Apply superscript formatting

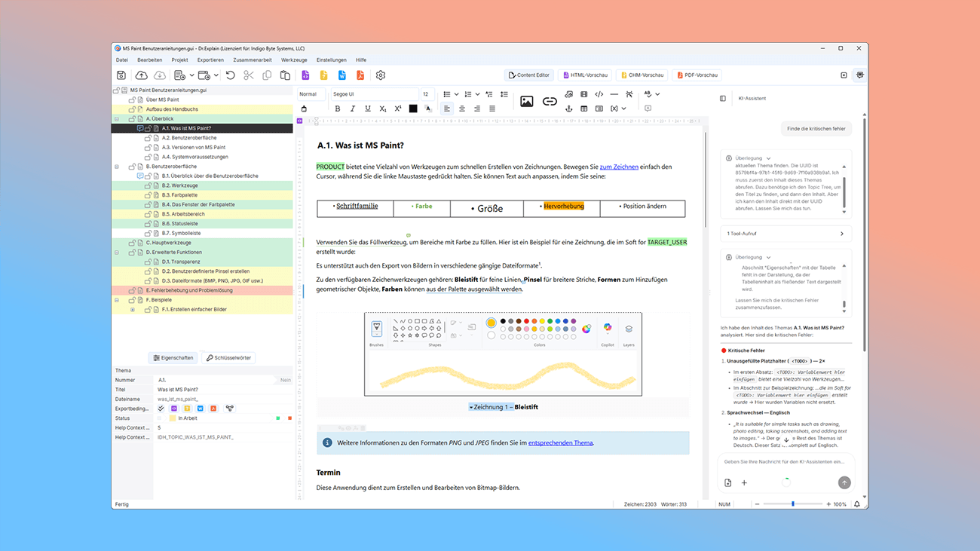click(x=398, y=109)
